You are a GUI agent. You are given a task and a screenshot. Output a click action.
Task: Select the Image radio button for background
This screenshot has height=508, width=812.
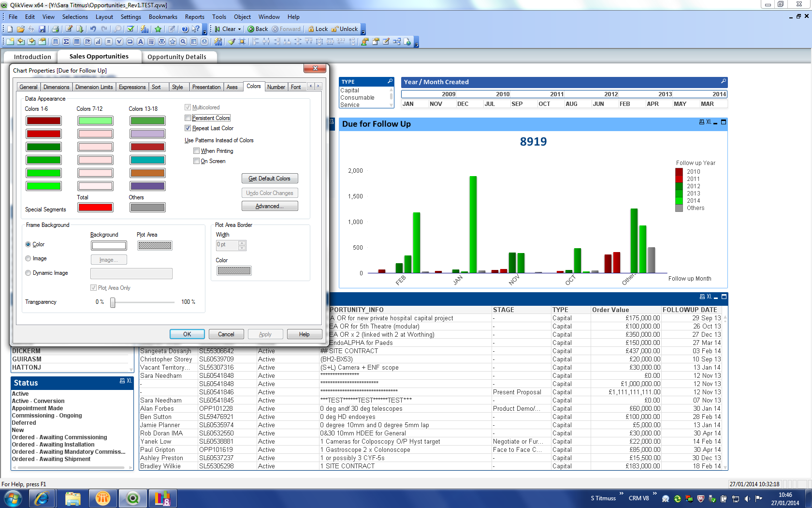point(28,258)
